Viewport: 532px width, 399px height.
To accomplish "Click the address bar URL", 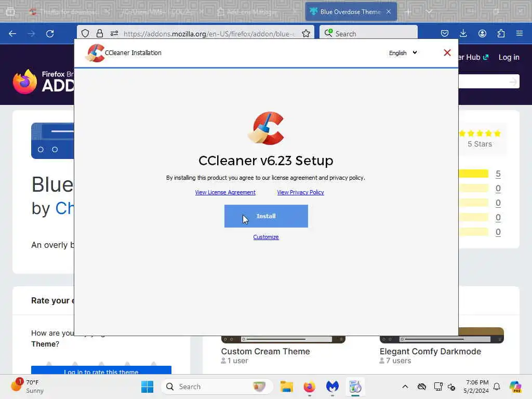I will click(x=210, y=34).
